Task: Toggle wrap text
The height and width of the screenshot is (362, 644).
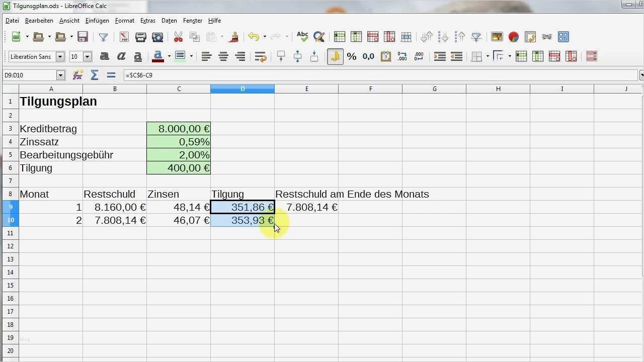Action: tap(260, 57)
